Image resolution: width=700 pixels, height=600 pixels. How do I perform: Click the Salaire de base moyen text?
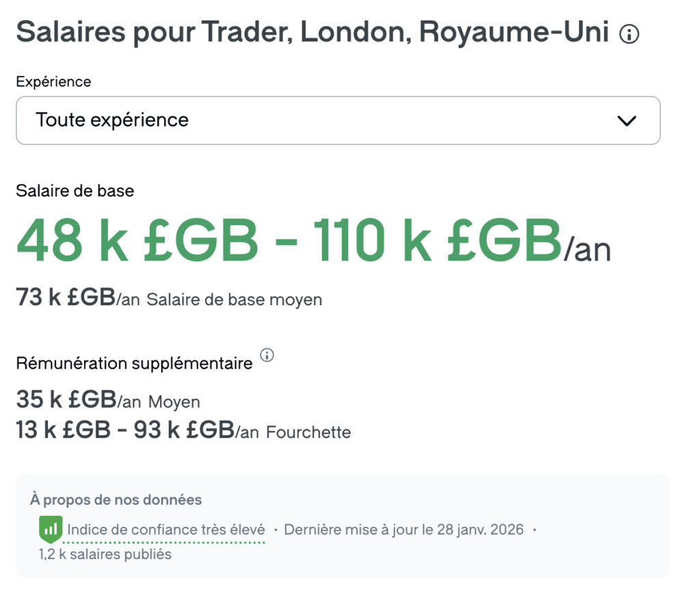(234, 300)
